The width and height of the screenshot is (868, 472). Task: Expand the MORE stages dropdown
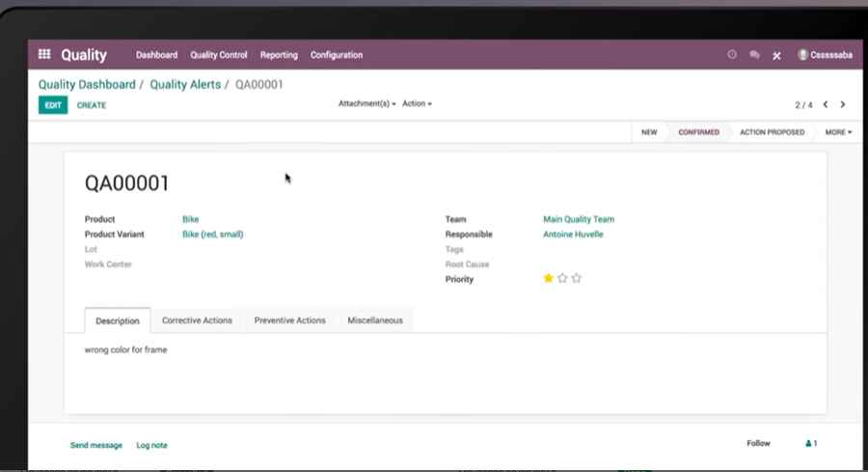pos(837,132)
